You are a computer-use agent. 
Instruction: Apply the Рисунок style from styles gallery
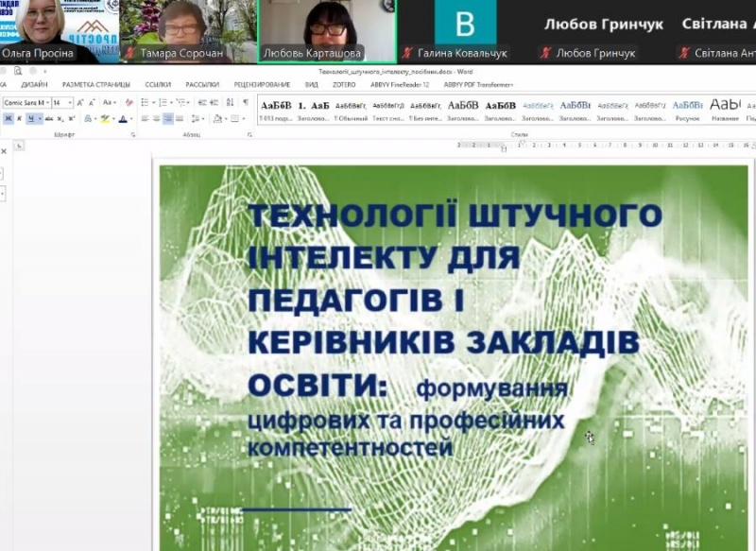tap(687, 108)
